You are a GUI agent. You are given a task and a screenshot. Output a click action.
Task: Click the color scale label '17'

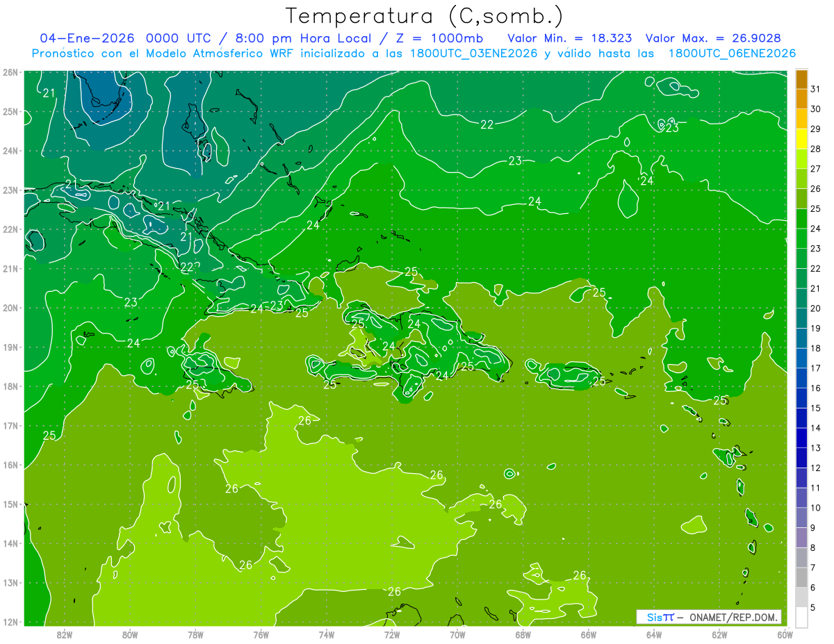(816, 368)
